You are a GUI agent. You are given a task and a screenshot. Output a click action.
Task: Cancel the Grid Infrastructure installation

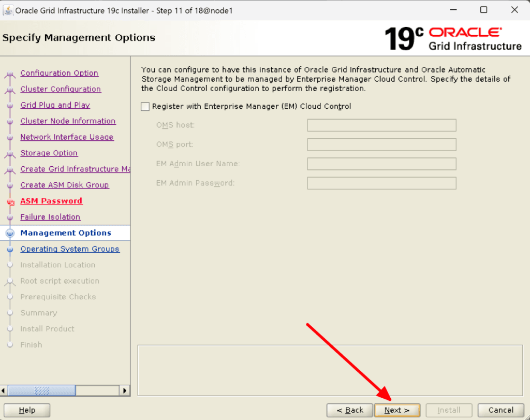pos(501,410)
